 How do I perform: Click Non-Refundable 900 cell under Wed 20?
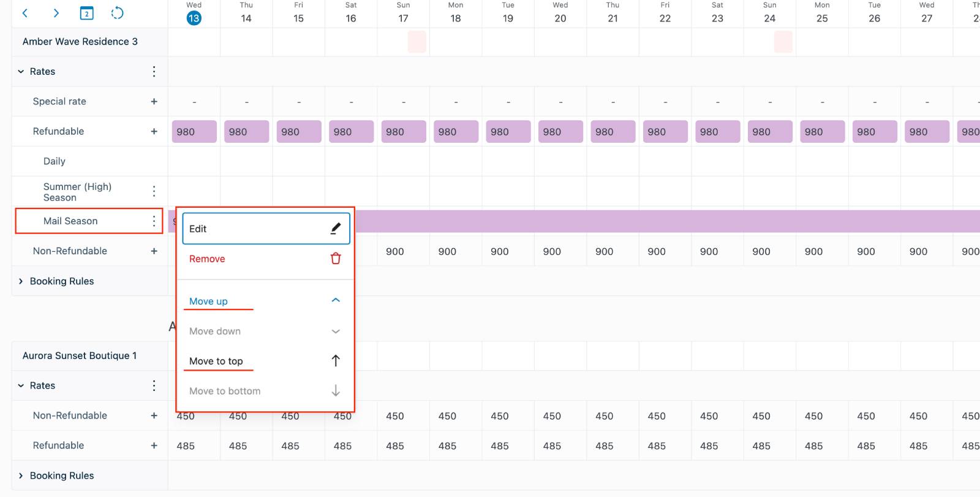[552, 251]
